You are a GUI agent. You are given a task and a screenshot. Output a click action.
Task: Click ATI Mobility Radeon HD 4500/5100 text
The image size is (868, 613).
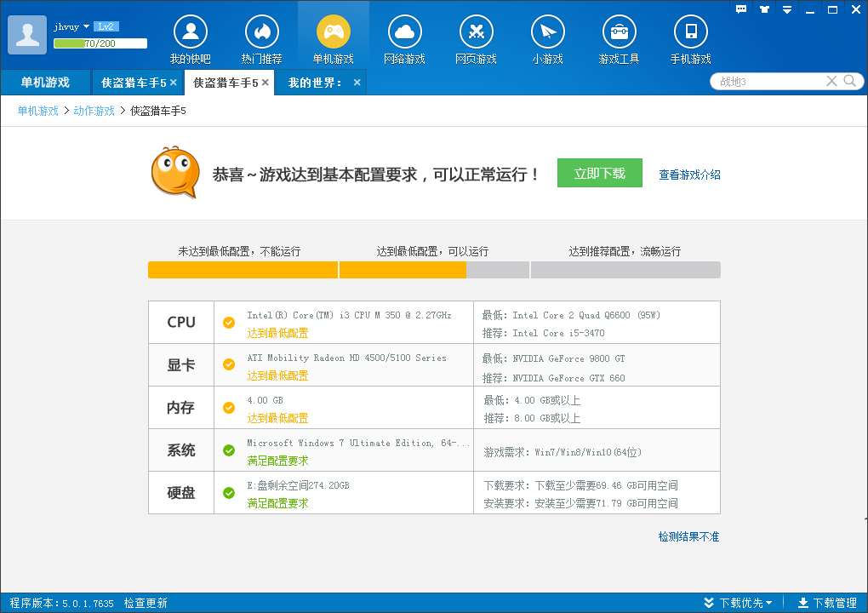pos(347,358)
